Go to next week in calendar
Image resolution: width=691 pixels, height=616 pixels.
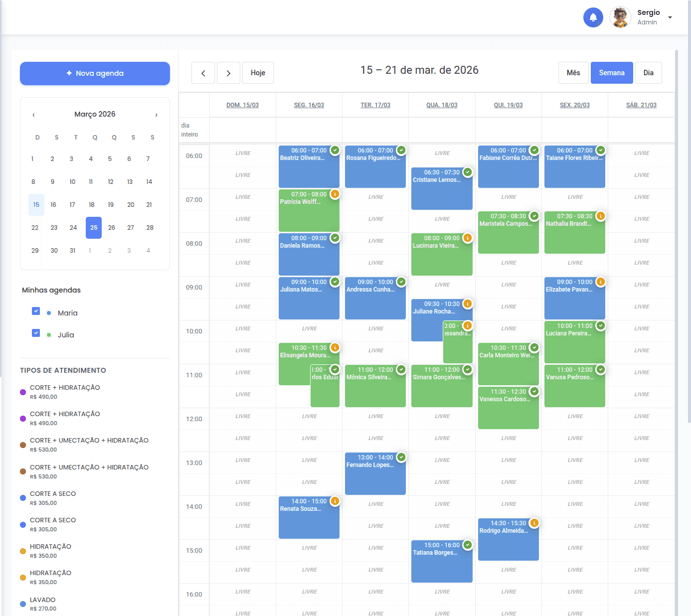click(x=228, y=73)
